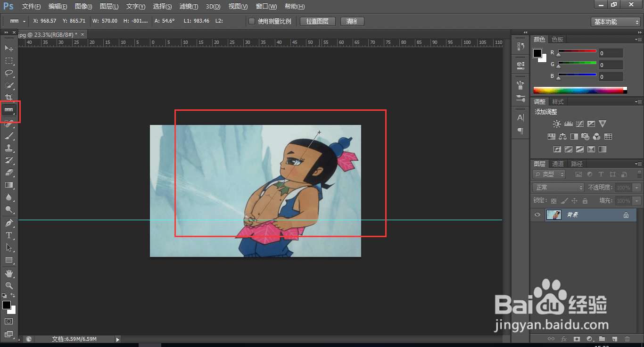Open the Character panel icon

click(x=520, y=117)
